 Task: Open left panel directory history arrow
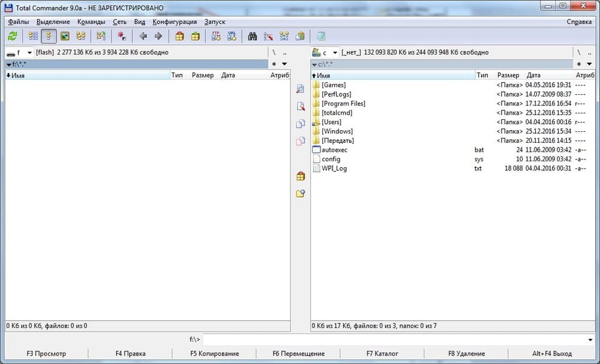[x=284, y=64]
